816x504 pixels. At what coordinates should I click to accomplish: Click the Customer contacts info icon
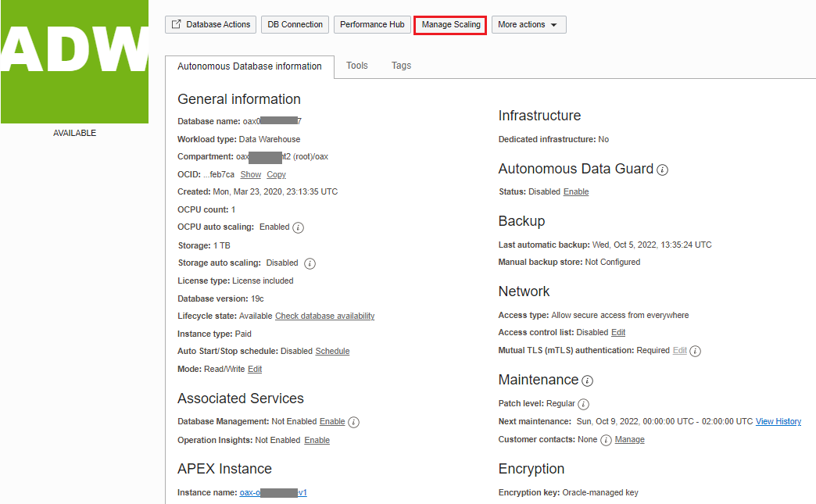(x=606, y=439)
